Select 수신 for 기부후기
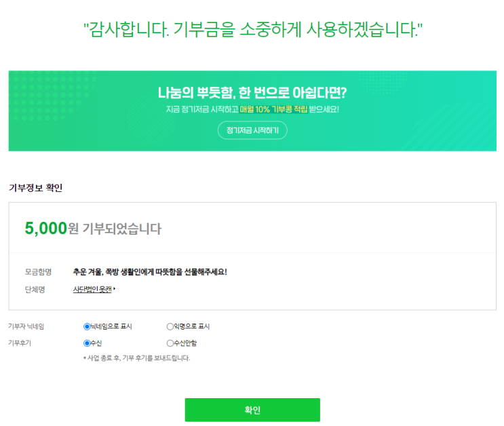The width and height of the screenshot is (504, 426). 87,343
